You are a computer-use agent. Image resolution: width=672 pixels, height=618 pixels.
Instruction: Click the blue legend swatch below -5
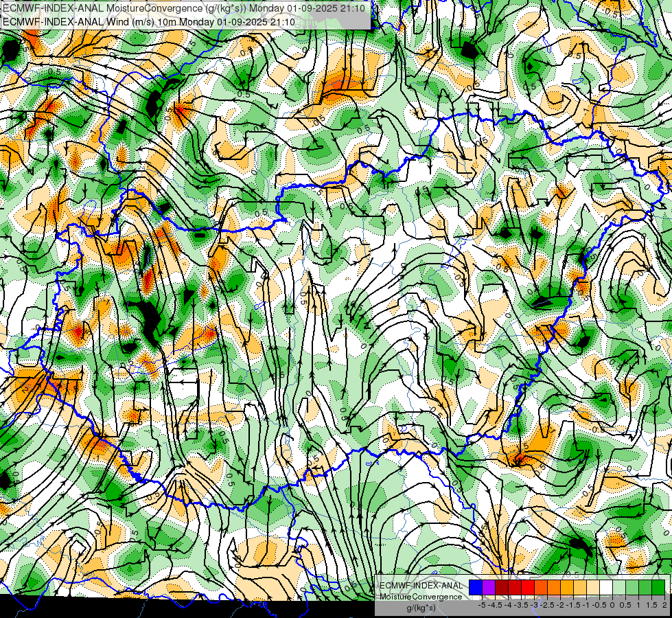[476, 588]
